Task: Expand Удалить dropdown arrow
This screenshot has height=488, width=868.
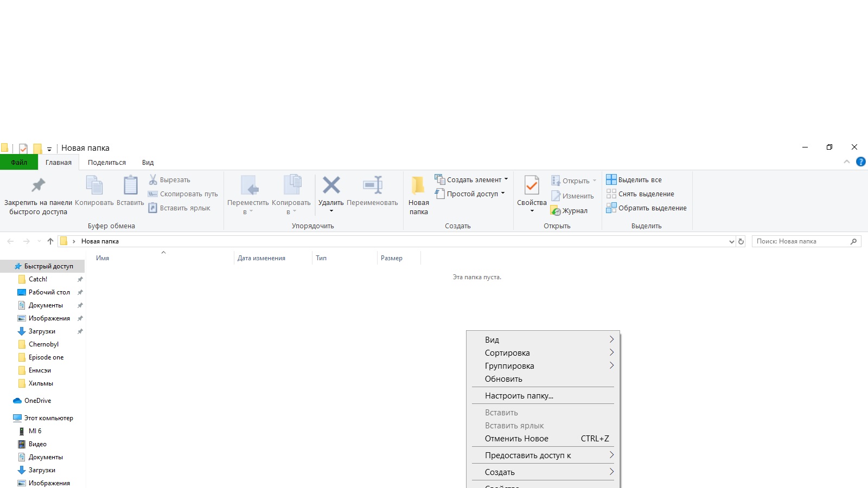Action: tap(331, 211)
